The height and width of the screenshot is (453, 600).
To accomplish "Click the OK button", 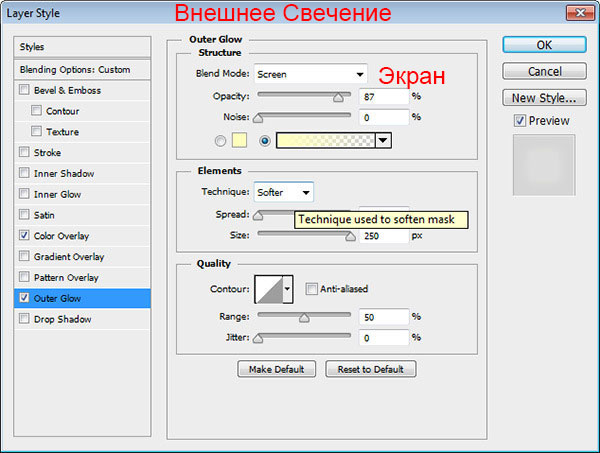I will click(x=544, y=45).
